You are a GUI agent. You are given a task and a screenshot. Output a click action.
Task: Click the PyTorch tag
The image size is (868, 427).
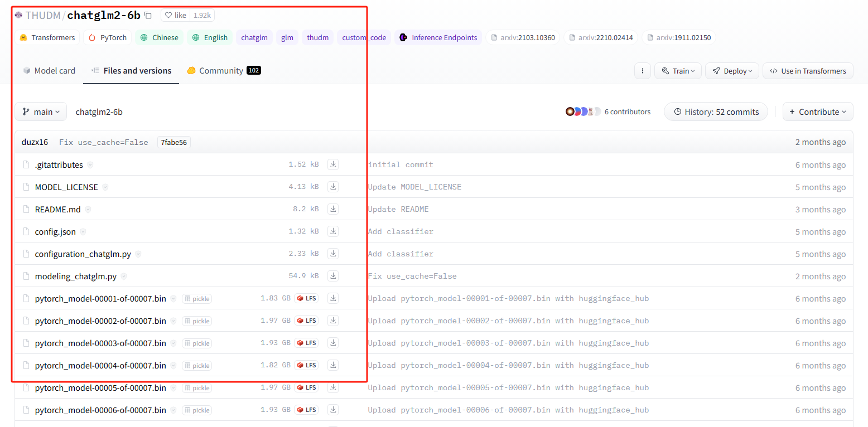click(x=108, y=37)
